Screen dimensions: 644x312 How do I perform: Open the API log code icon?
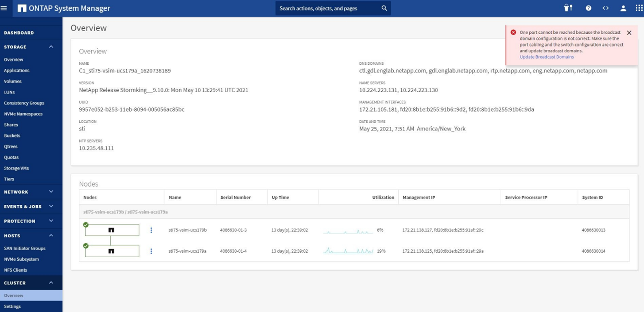tap(605, 8)
